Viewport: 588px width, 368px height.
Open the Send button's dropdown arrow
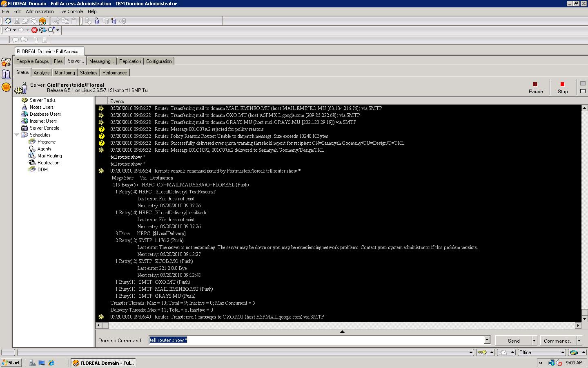coord(534,341)
